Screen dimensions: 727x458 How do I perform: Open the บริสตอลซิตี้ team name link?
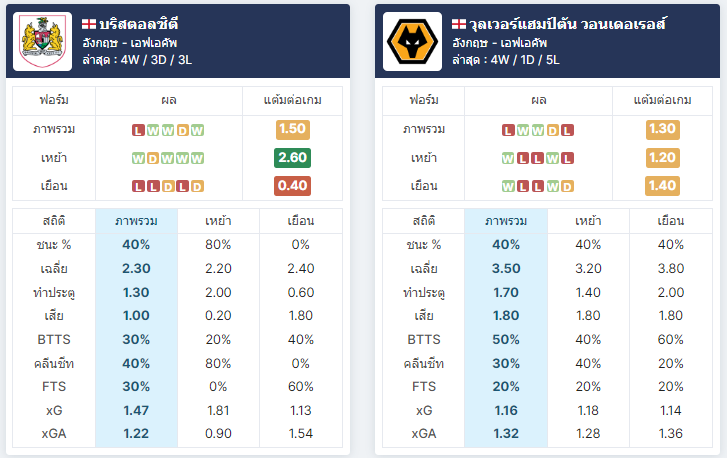click(139, 24)
